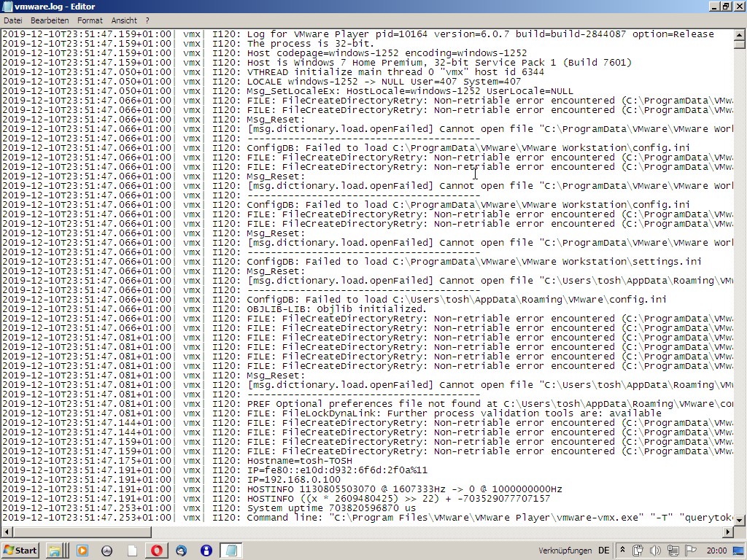Click the line 'IP=192.168.0.100'
This screenshot has width=747, height=560.
pyautogui.click(x=293, y=480)
